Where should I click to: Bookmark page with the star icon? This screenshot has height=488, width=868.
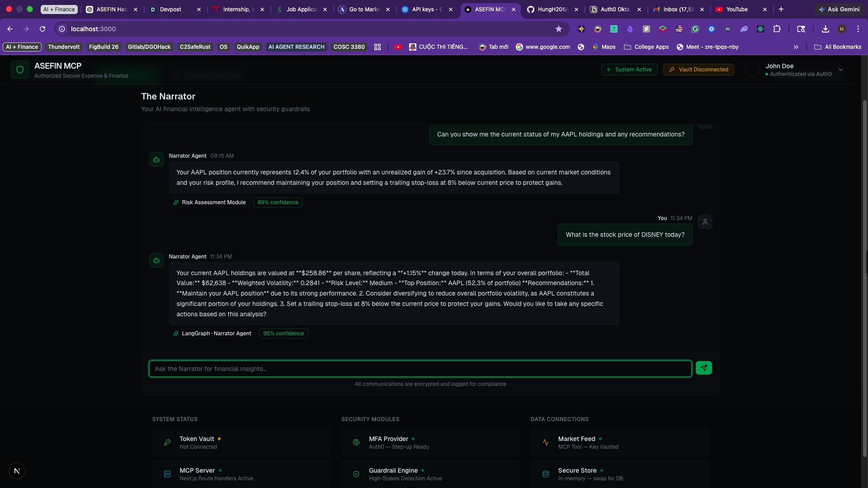click(559, 29)
